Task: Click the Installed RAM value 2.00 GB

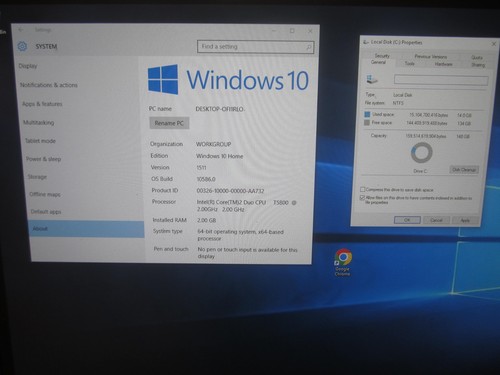Action: tap(207, 220)
